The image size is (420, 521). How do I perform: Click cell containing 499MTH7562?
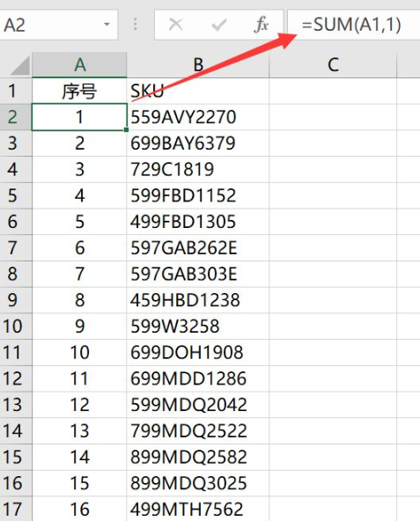click(x=198, y=509)
